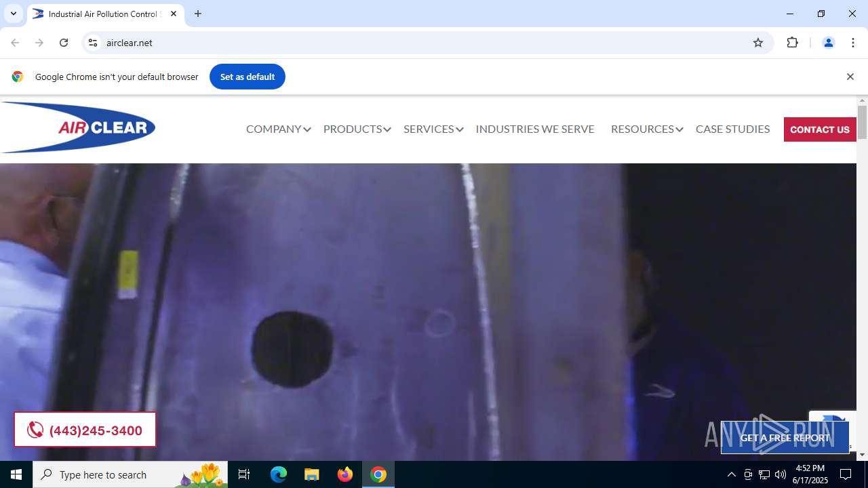Click the CONTACT US button
Image resolution: width=868 pixels, height=488 pixels.
[x=820, y=129]
